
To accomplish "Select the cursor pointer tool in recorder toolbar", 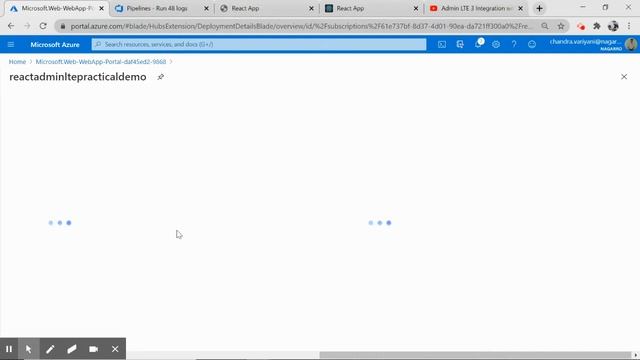I will pyautogui.click(x=29, y=349).
